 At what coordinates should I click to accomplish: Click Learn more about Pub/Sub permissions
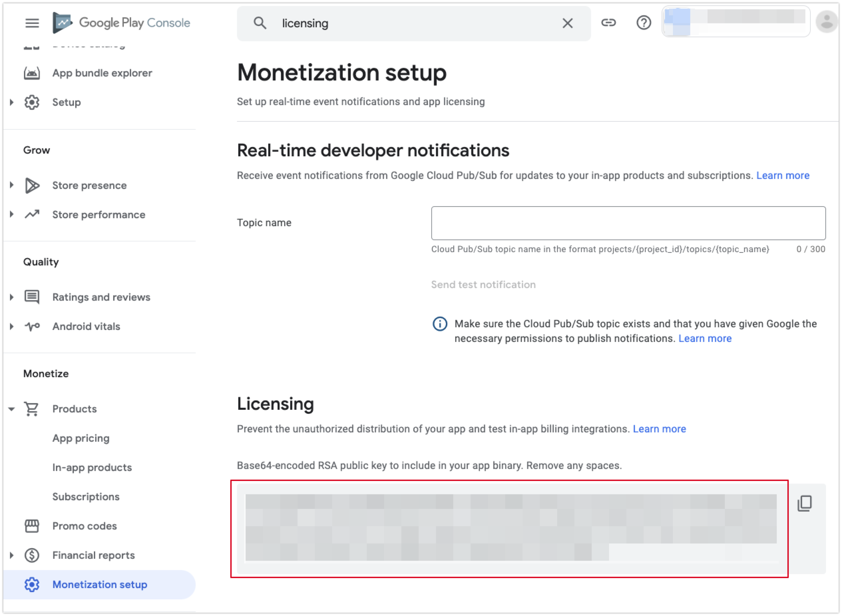point(705,338)
